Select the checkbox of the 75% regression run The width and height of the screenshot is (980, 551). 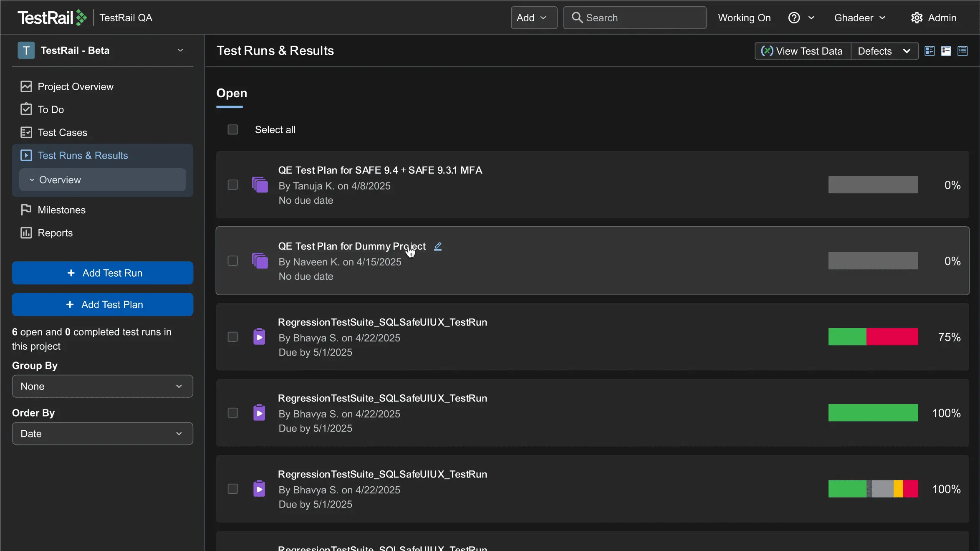(233, 337)
